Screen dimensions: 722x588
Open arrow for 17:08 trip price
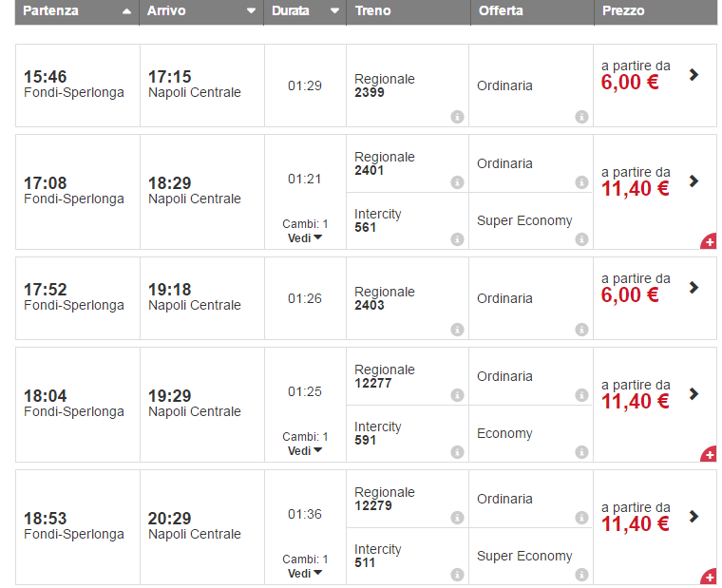click(694, 181)
